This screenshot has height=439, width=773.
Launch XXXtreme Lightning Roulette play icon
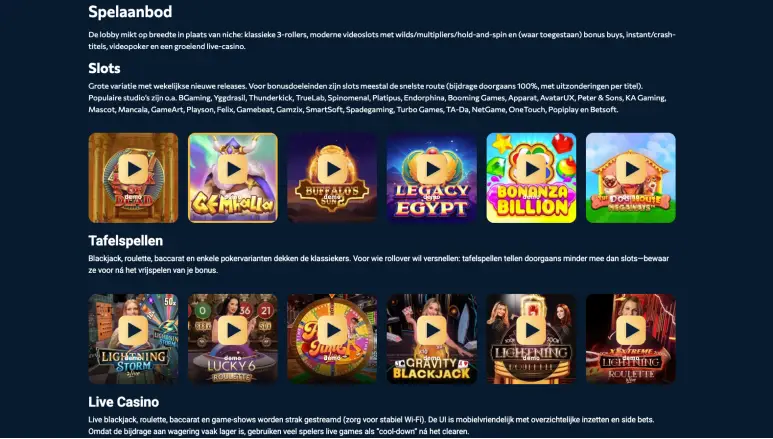tap(631, 330)
